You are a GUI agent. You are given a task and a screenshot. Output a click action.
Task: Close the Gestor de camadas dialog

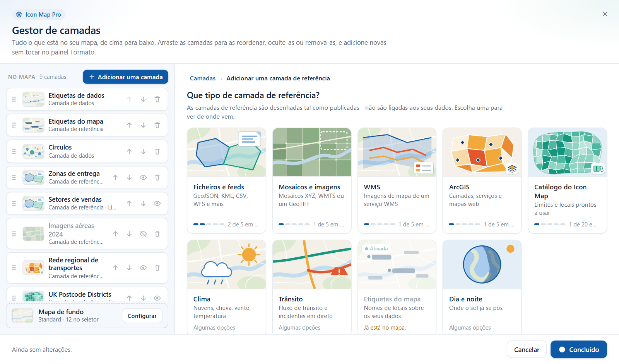pos(605,14)
